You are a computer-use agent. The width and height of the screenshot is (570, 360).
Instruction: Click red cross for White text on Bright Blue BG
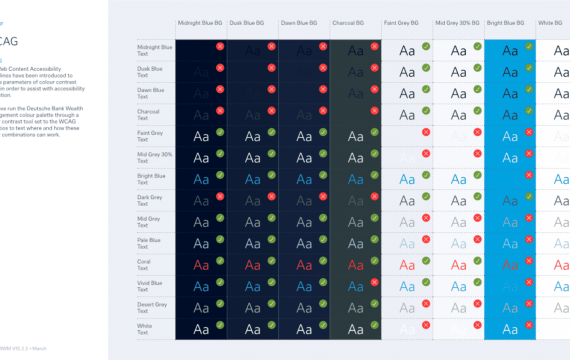coord(529,325)
